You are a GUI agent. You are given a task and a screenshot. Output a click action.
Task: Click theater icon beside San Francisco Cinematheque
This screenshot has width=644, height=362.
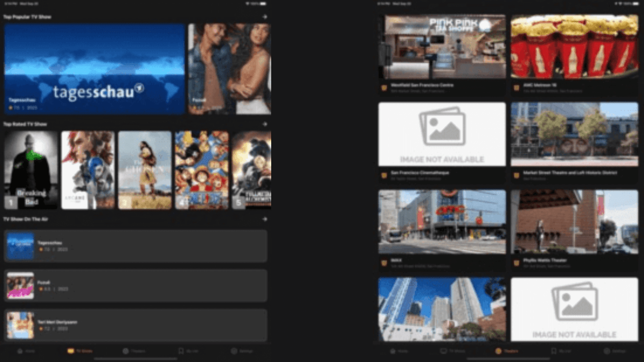click(x=384, y=175)
